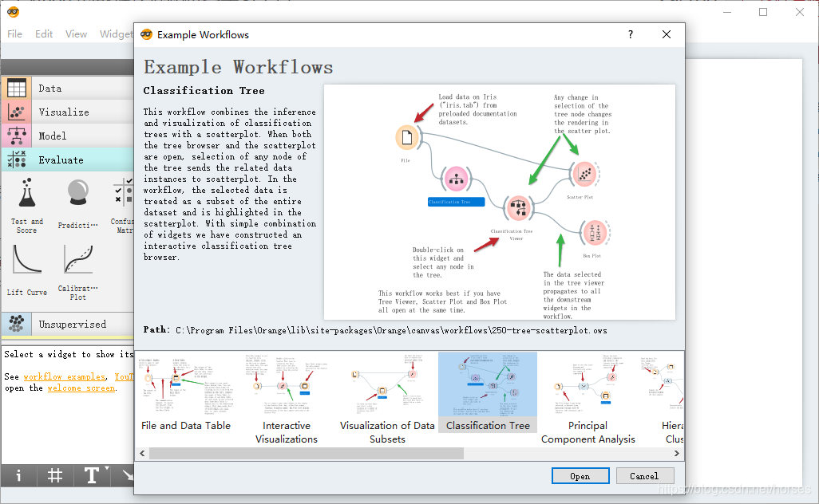Click the scrollbar right arrow
The width and height of the screenshot is (819, 504).
[677, 454]
